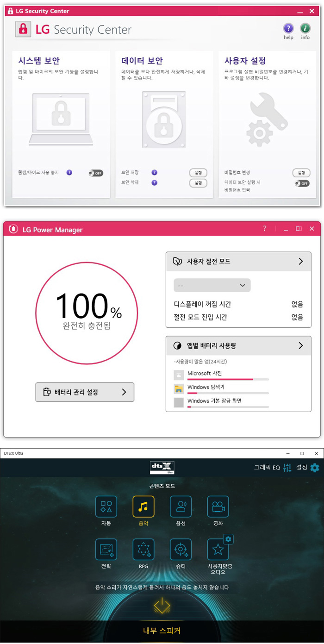Open help in LG Security Center
Viewport: 324px width, 644px height.
288,28
